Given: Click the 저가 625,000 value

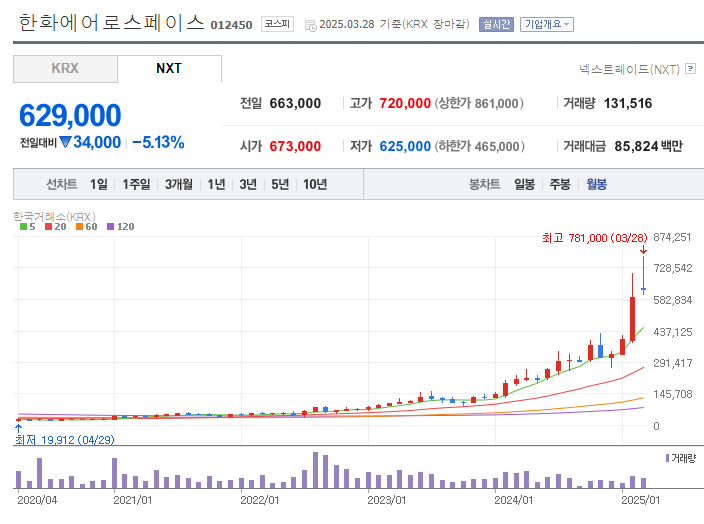Looking at the screenshot, I should click(405, 146).
